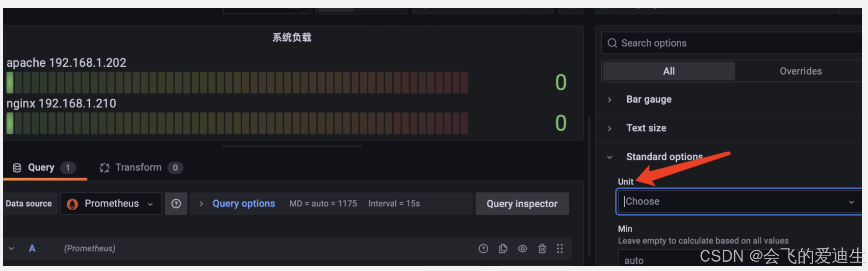
Task: Focus the Search options field
Action: click(x=731, y=43)
